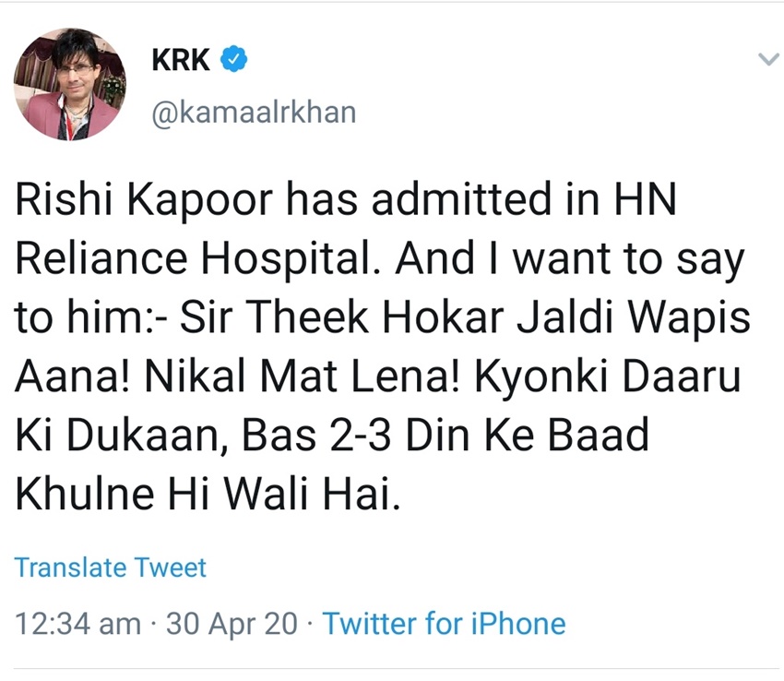Click the 30 Apr 20 date
This screenshot has height=681, width=784.
point(231,624)
